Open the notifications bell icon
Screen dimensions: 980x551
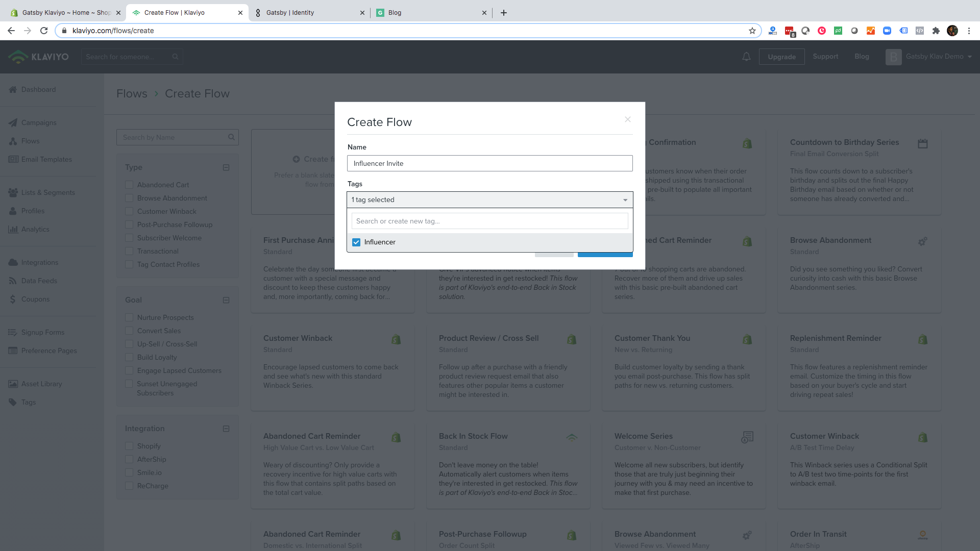pos(746,57)
